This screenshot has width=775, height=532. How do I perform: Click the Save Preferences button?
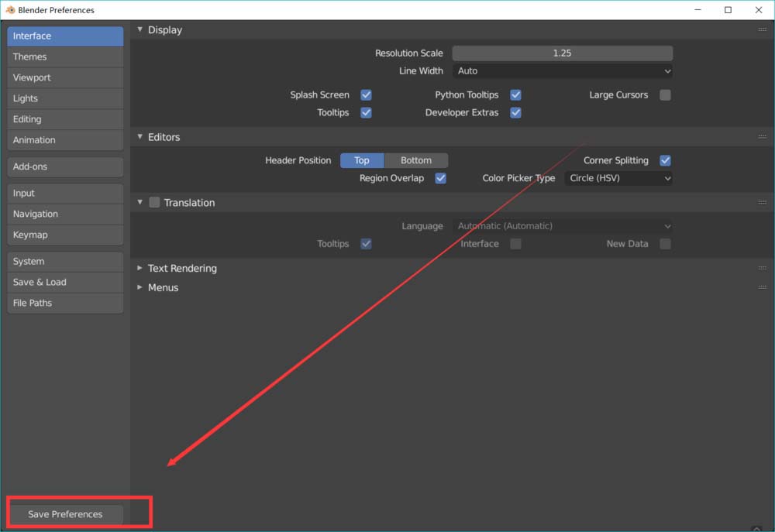(x=65, y=514)
